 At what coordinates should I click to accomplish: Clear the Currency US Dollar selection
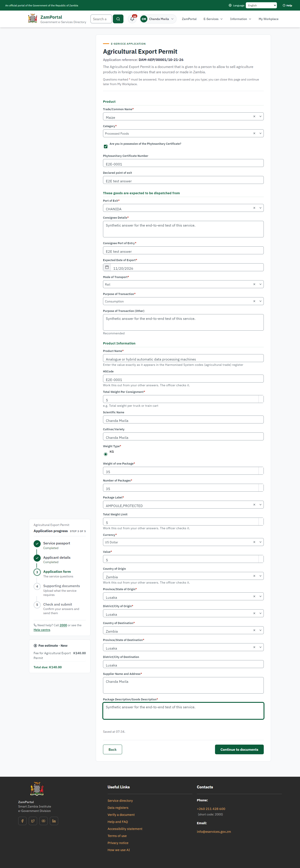[254, 542]
